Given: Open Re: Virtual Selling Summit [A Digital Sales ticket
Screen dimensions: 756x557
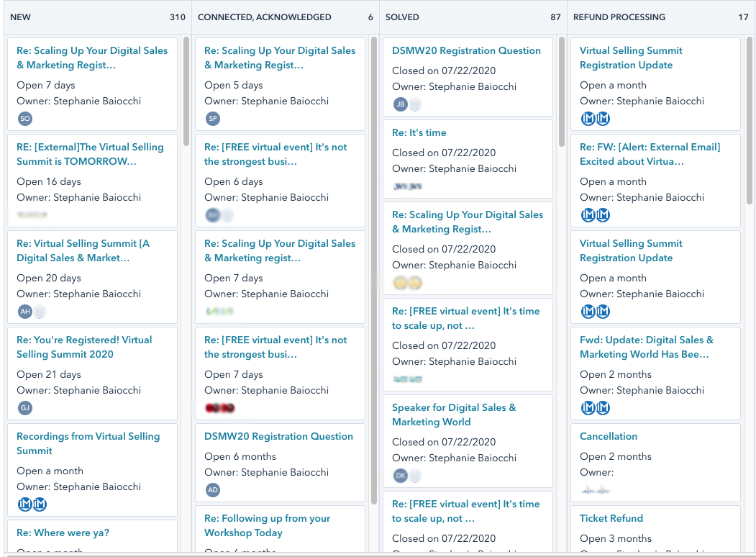Looking at the screenshot, I should tap(83, 250).
